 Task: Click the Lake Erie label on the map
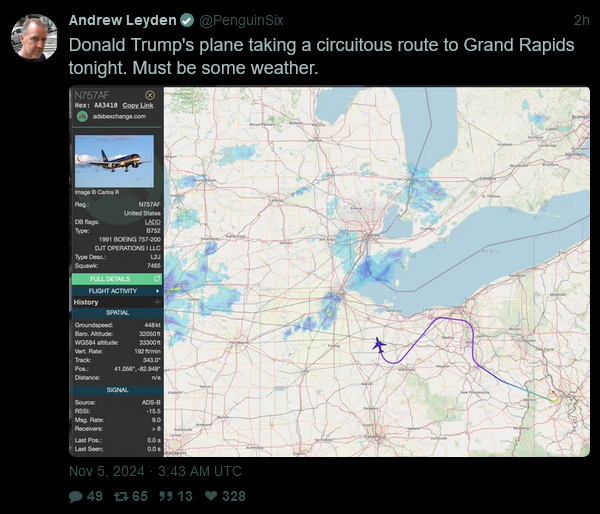point(488,251)
